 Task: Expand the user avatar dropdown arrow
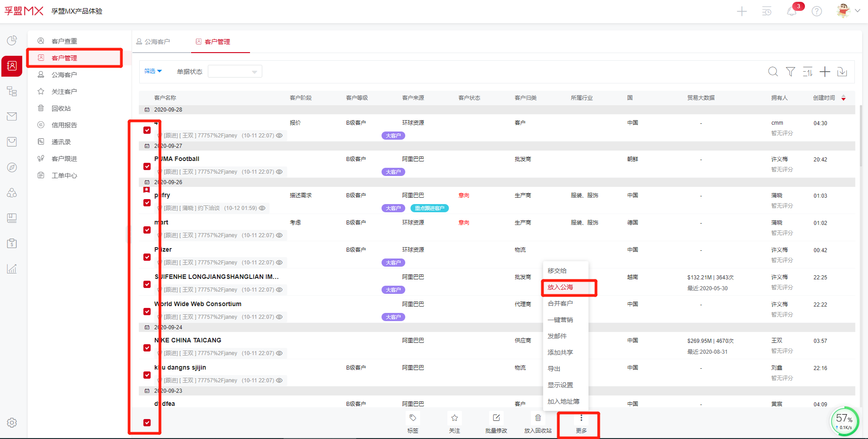[858, 11]
